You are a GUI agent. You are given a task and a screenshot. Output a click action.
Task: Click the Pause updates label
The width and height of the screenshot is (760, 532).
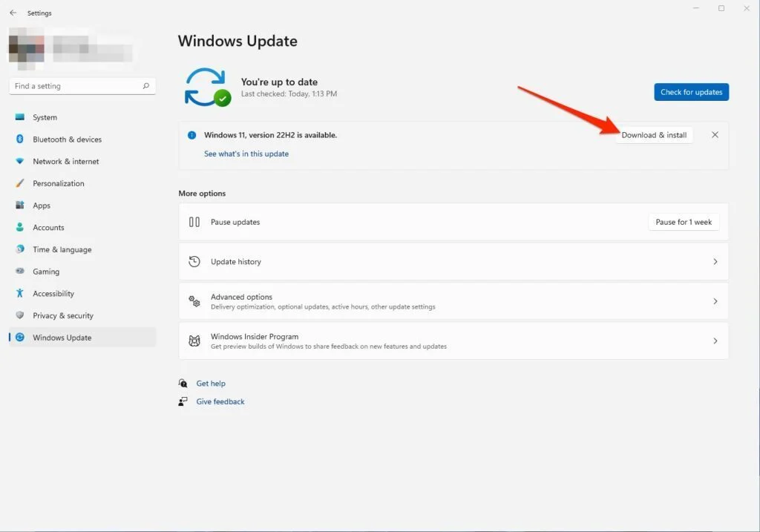pos(235,222)
